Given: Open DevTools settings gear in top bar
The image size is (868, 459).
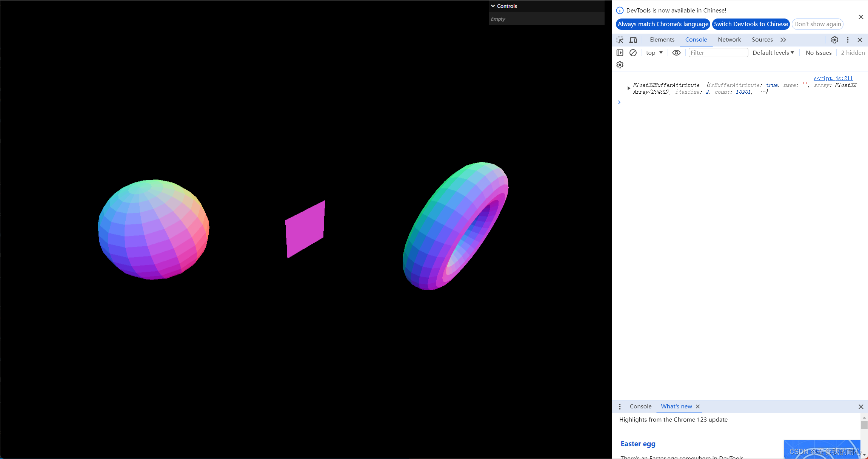Looking at the screenshot, I should [x=834, y=40].
